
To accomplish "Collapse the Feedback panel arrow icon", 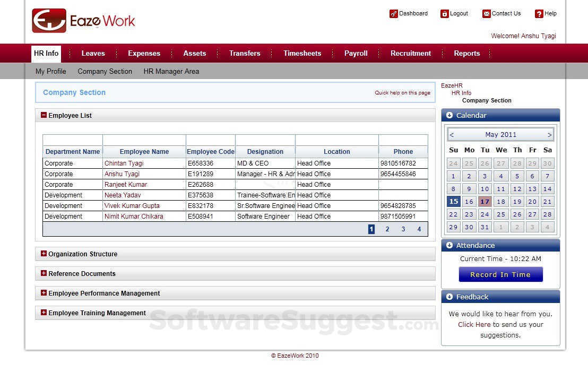I will (x=449, y=297).
